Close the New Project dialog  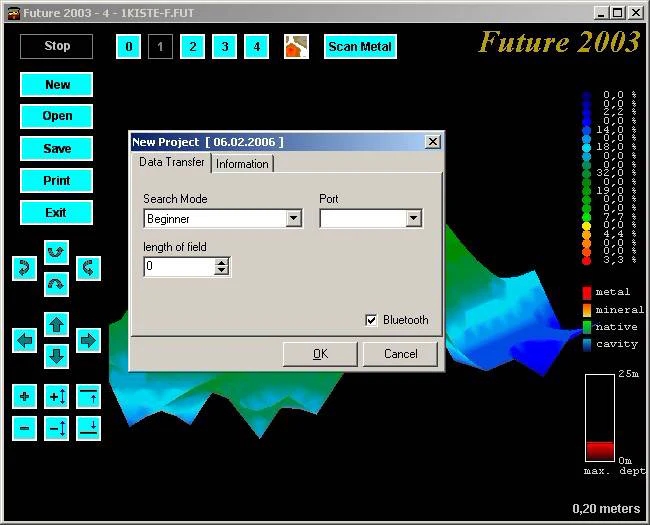point(432,142)
